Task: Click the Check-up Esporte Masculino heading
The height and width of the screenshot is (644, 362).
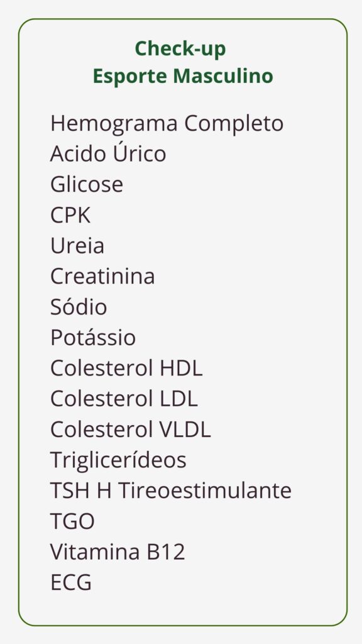Action: coord(183,62)
